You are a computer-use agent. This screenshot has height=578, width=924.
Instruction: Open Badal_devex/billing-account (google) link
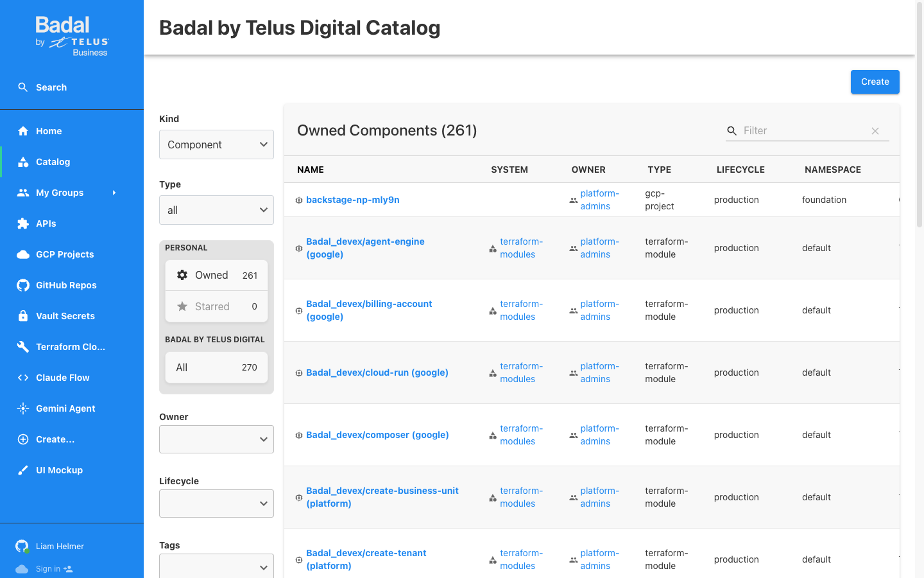pos(369,310)
